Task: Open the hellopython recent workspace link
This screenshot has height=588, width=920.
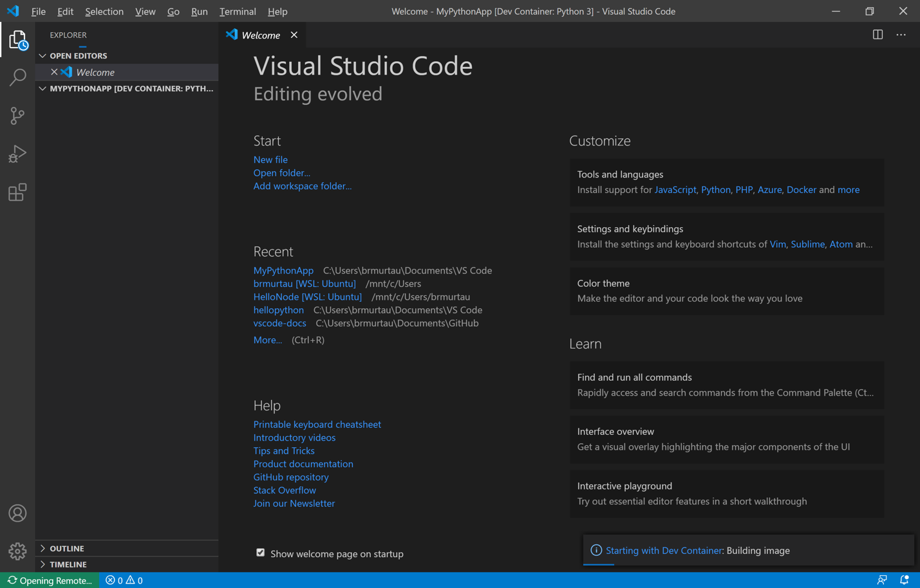Action: [x=278, y=309]
